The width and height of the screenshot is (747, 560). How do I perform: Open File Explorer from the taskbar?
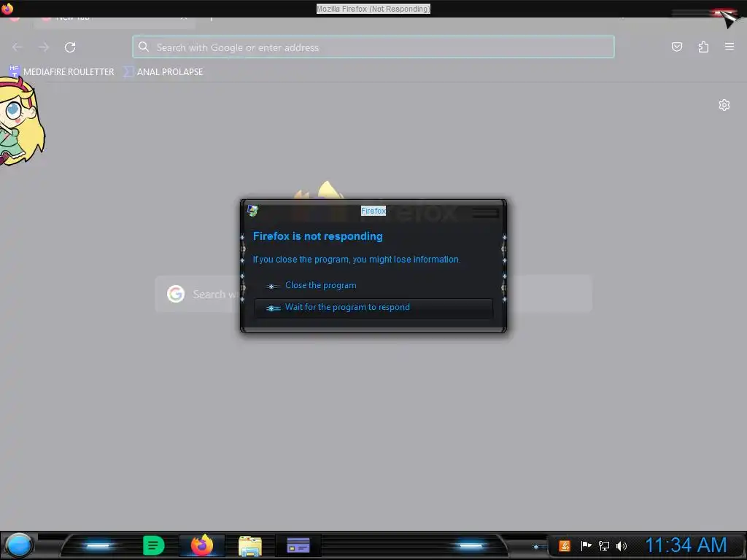250,545
